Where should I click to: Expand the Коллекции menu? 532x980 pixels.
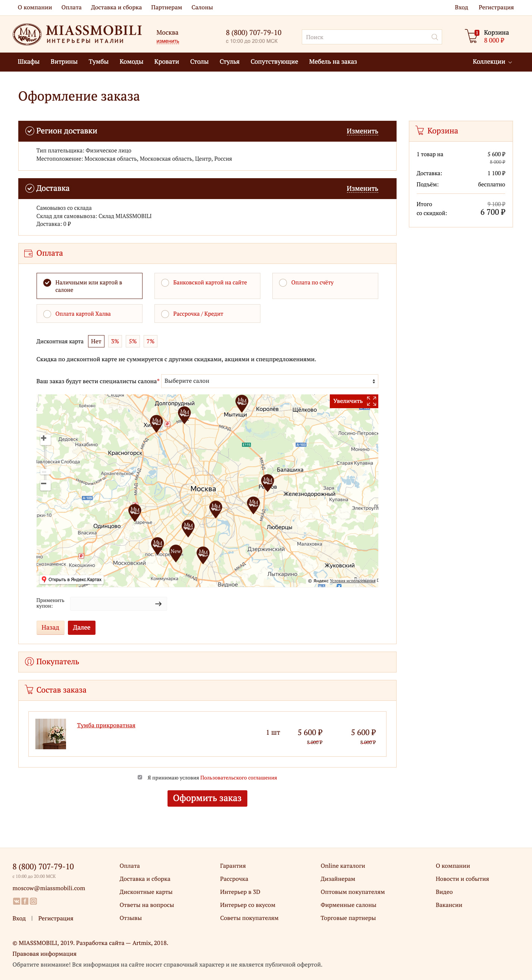click(x=492, y=62)
